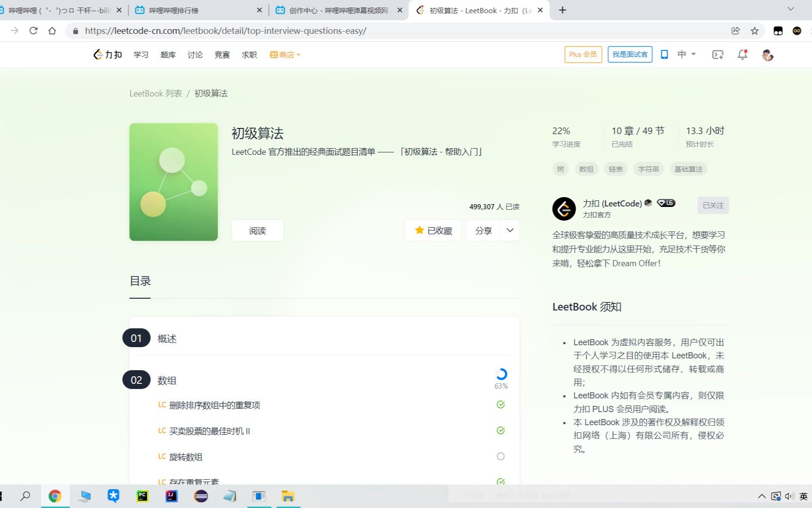Click the 63% chapter progress ring

(501, 374)
